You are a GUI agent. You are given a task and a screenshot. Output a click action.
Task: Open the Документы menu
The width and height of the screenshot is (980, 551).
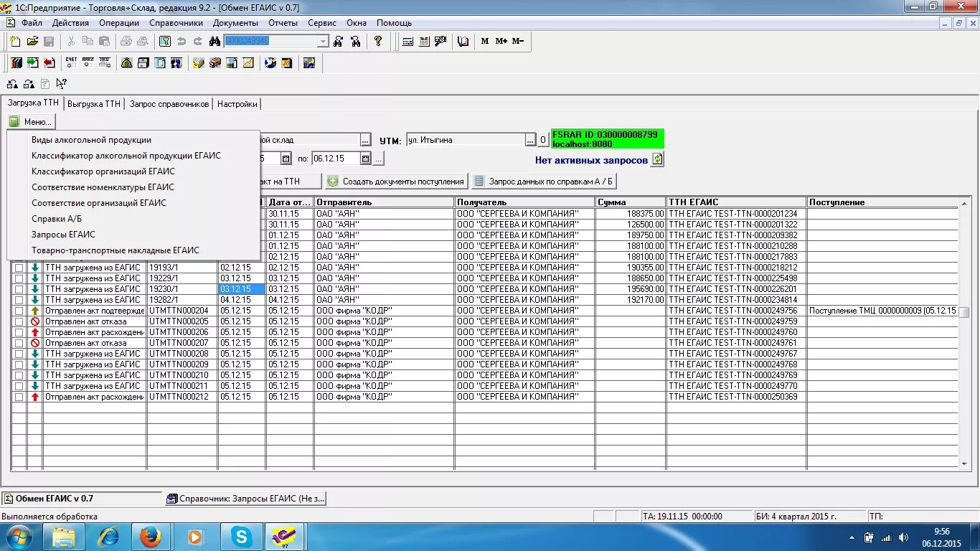pos(235,23)
